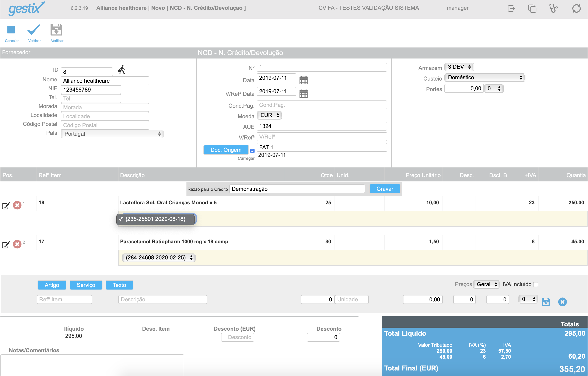Click the Morada input field
Viewport: 588px width, 376px height.
(x=105, y=107)
